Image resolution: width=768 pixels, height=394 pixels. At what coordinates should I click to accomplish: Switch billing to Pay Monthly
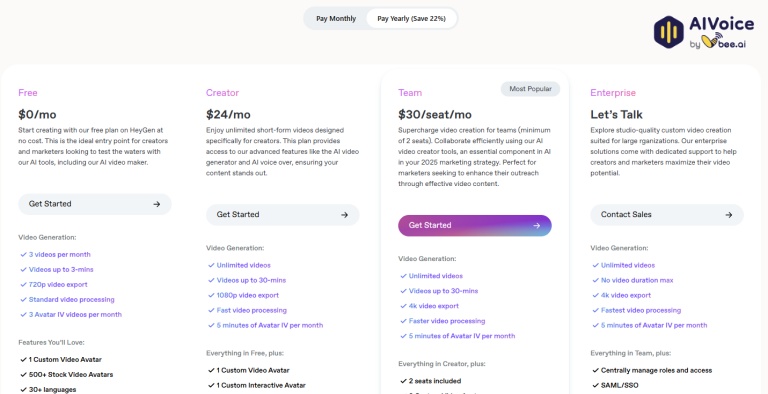click(336, 19)
